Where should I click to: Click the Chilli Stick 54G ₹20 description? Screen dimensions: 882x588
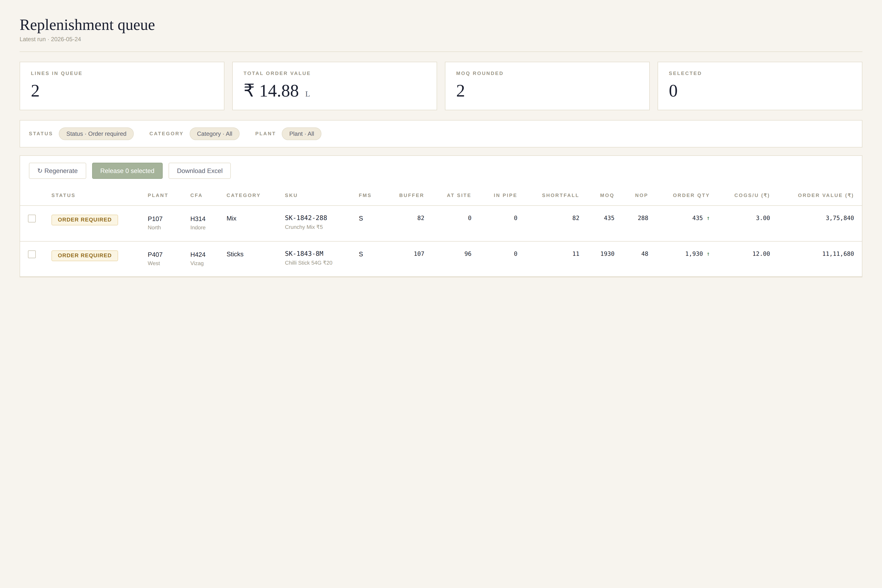(308, 263)
